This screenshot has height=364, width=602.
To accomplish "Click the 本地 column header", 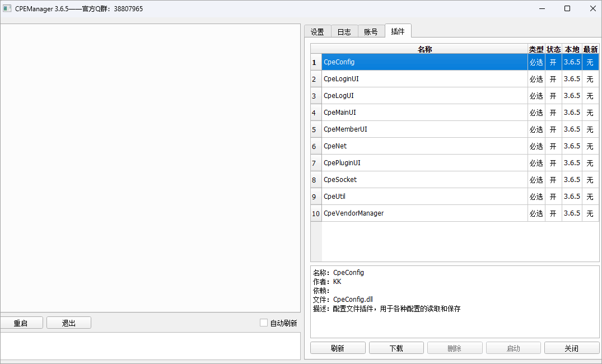I will coord(572,49).
